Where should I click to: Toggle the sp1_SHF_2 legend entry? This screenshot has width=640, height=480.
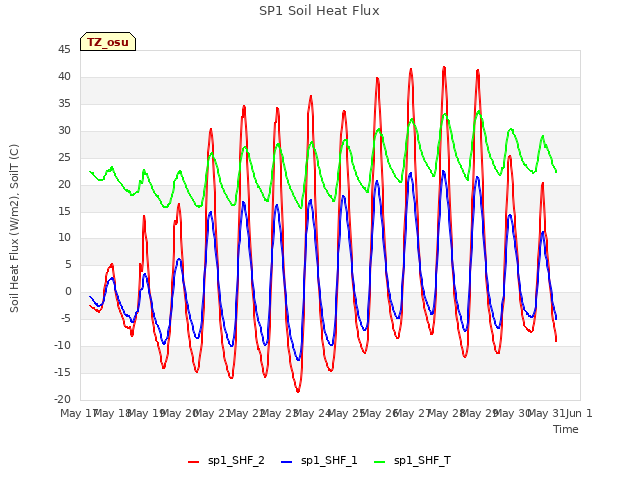point(226,461)
